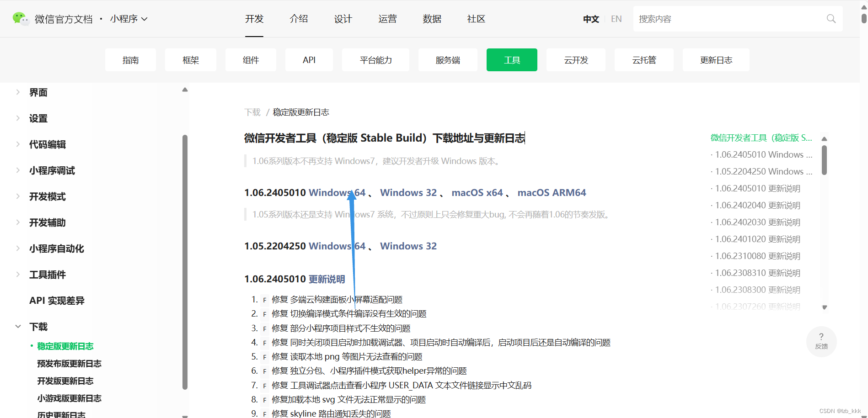This screenshot has height=418, width=868.
Task: Switch to the 开发 top menu
Action: pos(254,19)
